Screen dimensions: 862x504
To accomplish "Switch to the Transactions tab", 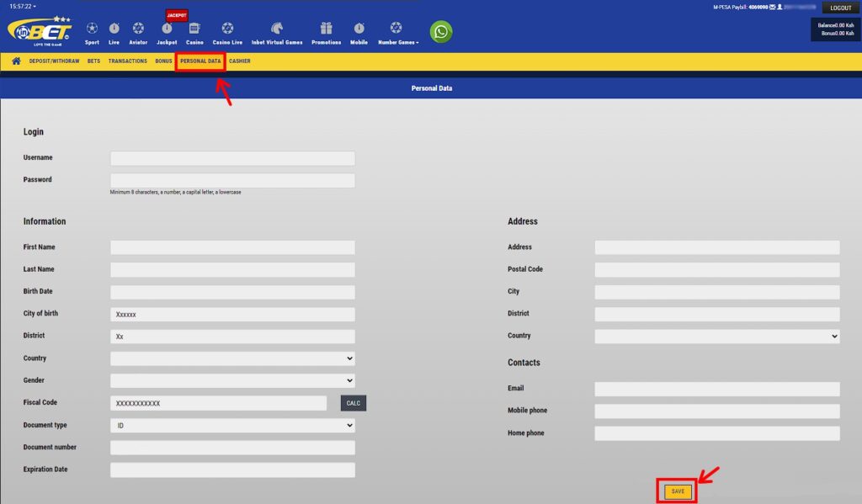I will click(127, 61).
